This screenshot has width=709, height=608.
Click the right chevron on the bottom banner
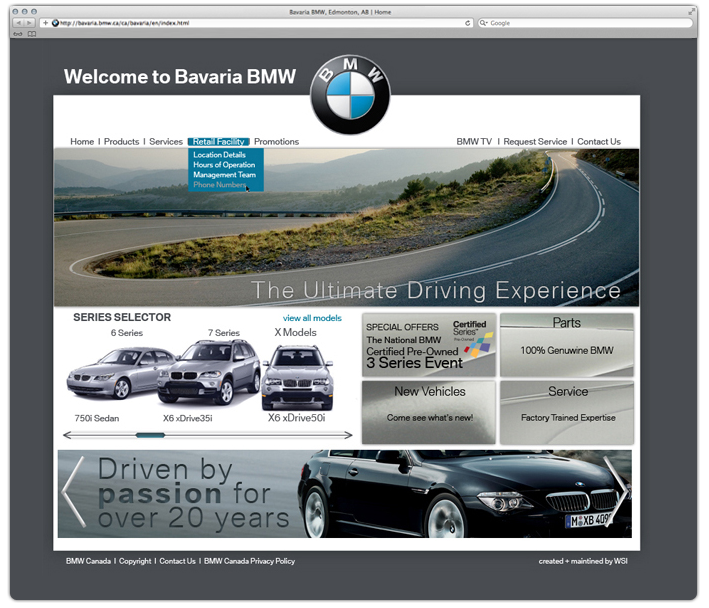coord(616,492)
